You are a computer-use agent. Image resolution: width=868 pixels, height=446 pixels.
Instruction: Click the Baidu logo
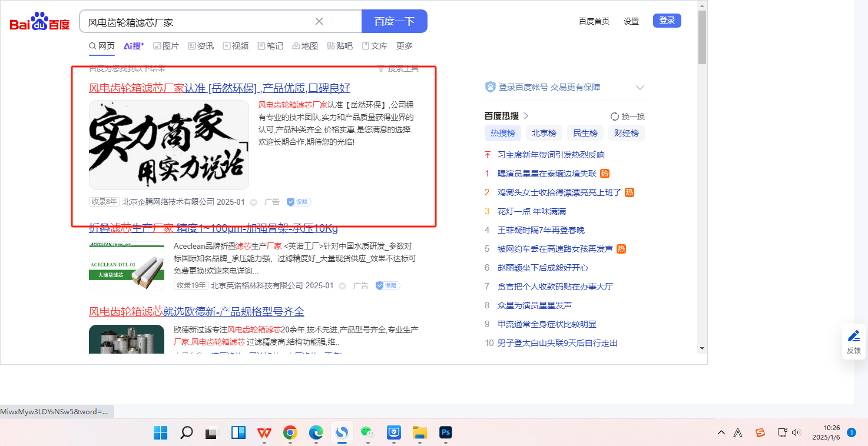point(39,22)
